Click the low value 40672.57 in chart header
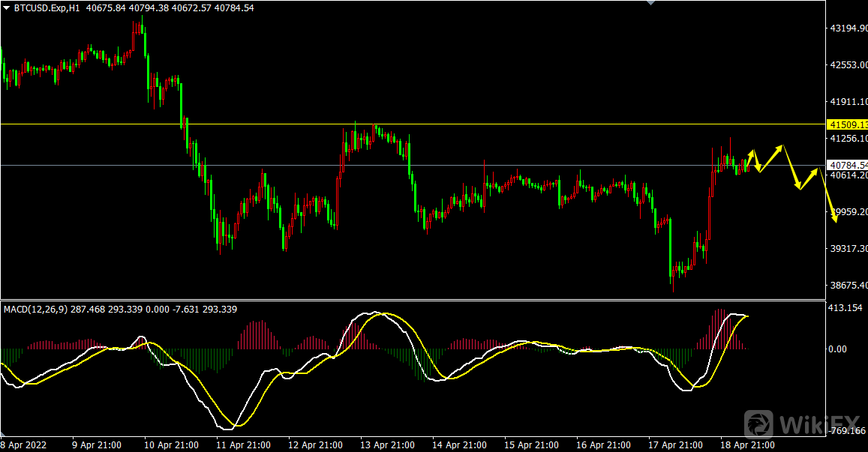Screen dimensions: 868x452 click(x=191, y=8)
